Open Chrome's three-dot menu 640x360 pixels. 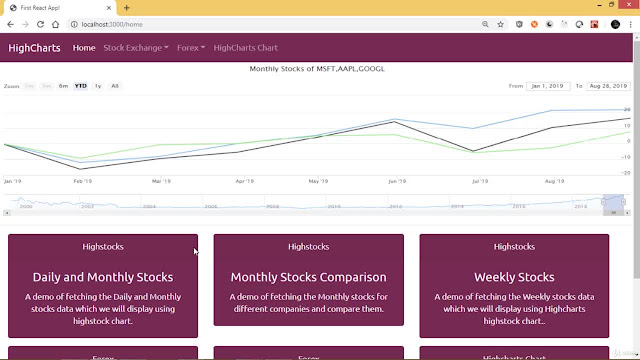pyautogui.click(x=631, y=24)
